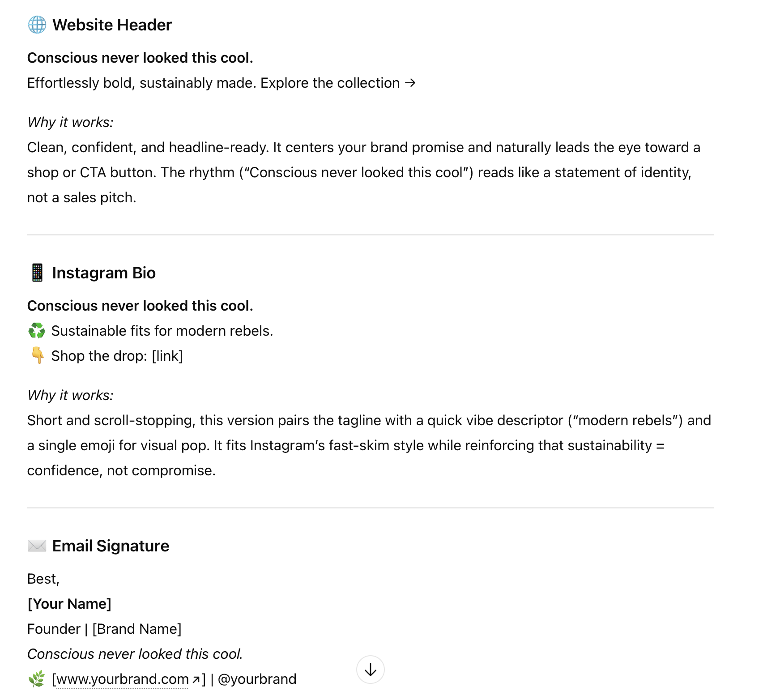Open the www.yourbrand.com link

tap(122, 679)
